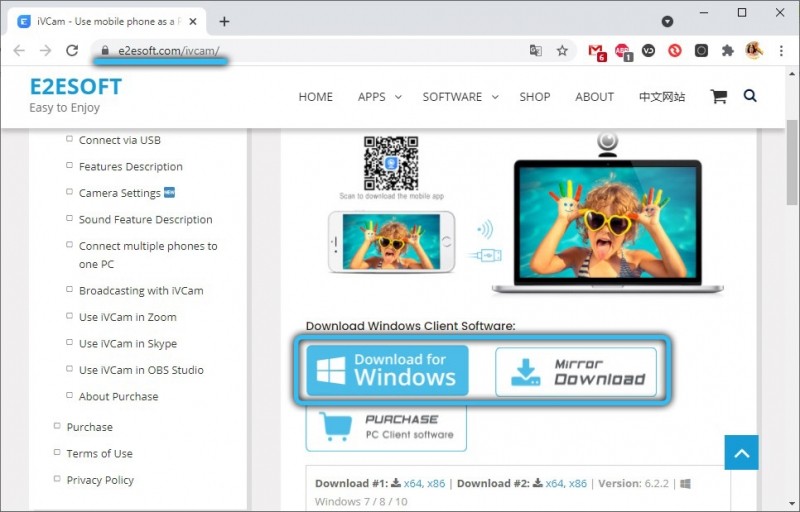800x512 pixels.
Task: Open Use iVCam in OBS Studio link
Action: click(x=141, y=370)
